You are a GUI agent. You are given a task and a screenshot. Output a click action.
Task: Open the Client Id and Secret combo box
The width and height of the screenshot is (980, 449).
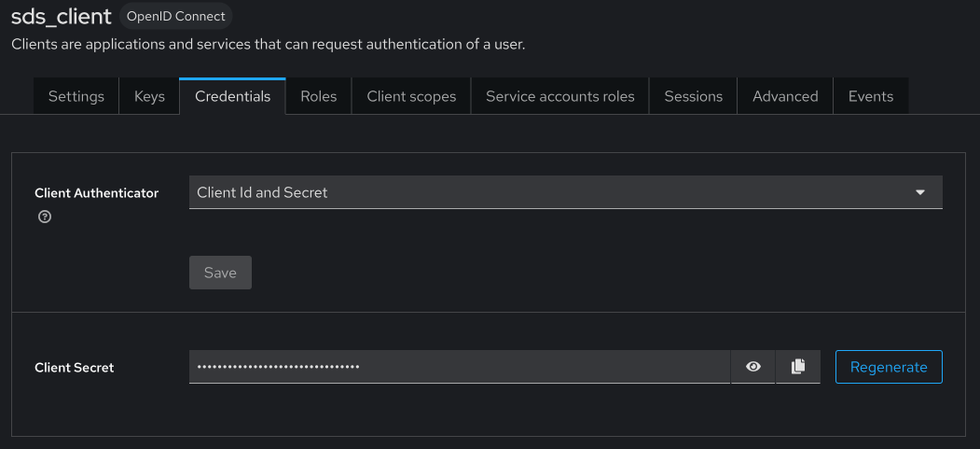[550, 192]
